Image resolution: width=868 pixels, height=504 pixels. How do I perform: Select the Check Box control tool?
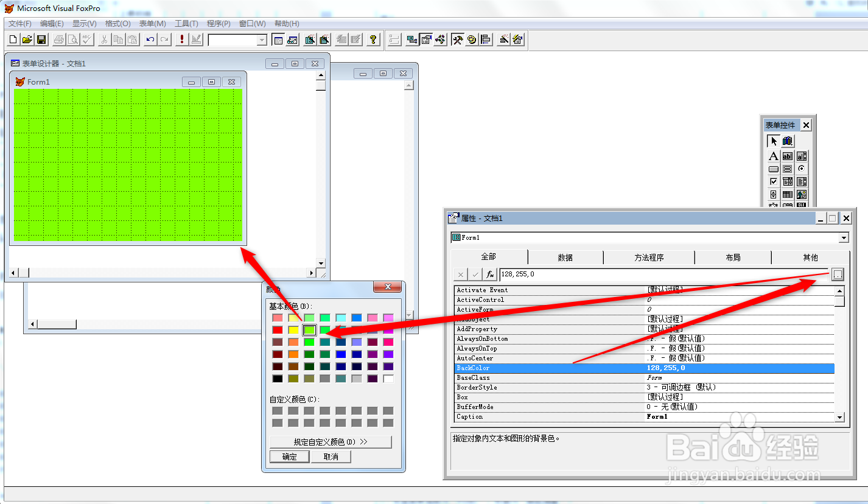click(x=773, y=181)
